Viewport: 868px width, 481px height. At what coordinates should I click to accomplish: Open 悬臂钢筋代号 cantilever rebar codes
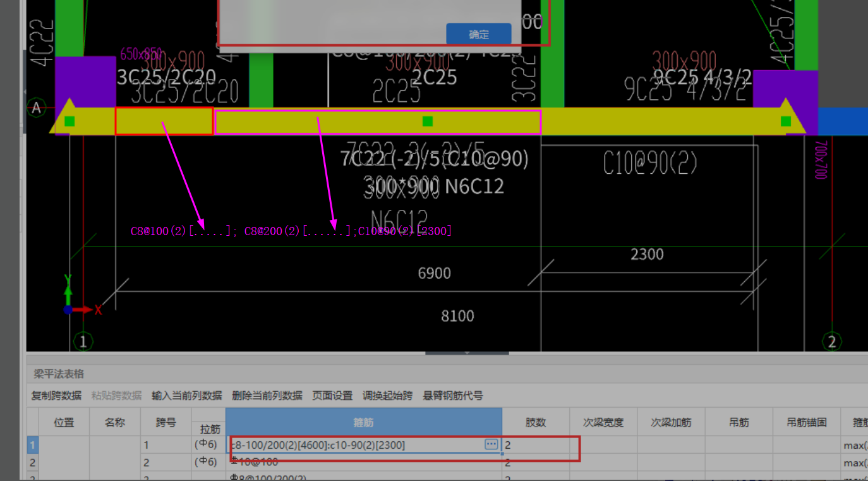tap(453, 396)
